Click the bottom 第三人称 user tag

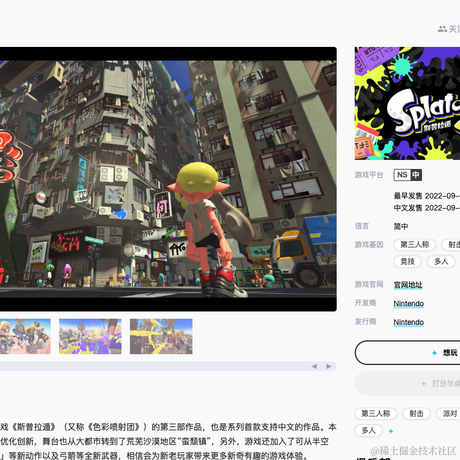pyautogui.click(x=376, y=414)
